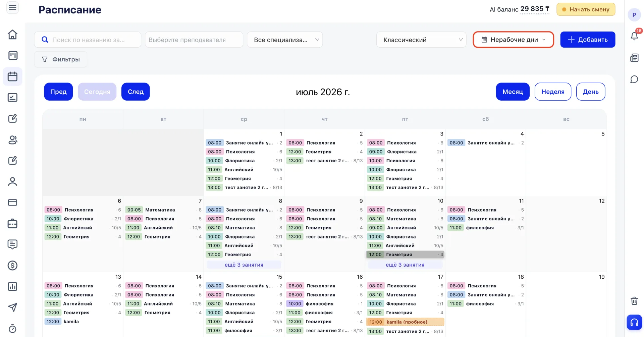Screen dimensions: 644x337
Task: Open the chat bubble icon on right
Action: [634, 79]
